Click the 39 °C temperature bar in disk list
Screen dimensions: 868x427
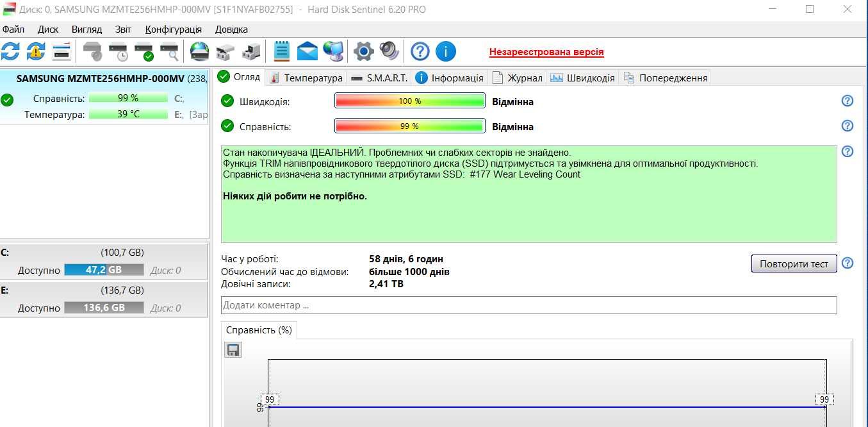coord(128,114)
